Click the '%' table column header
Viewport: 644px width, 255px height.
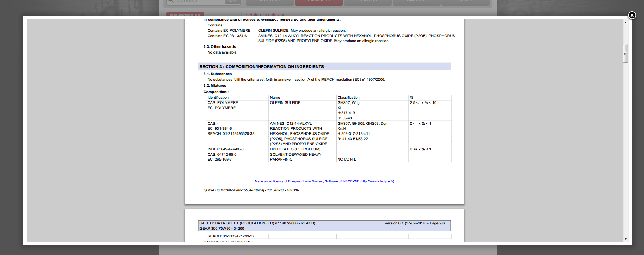pyautogui.click(x=412, y=98)
